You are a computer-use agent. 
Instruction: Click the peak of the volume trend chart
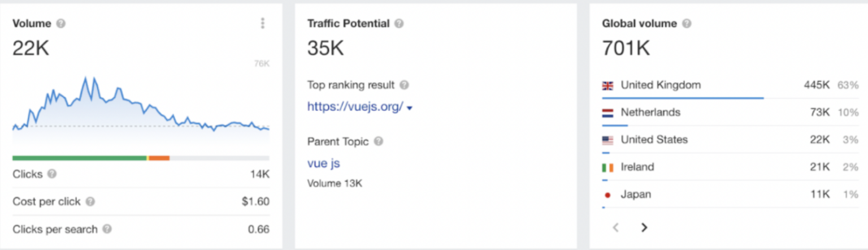86,77
